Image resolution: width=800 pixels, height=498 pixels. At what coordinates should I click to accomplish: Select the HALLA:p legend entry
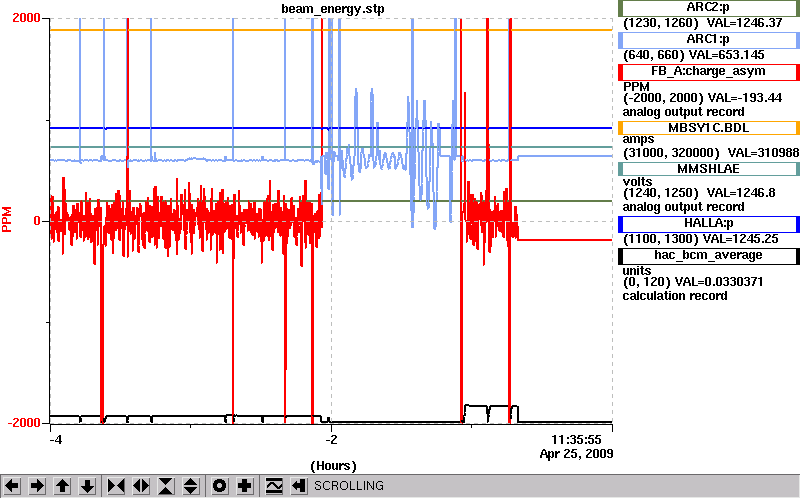(708, 223)
